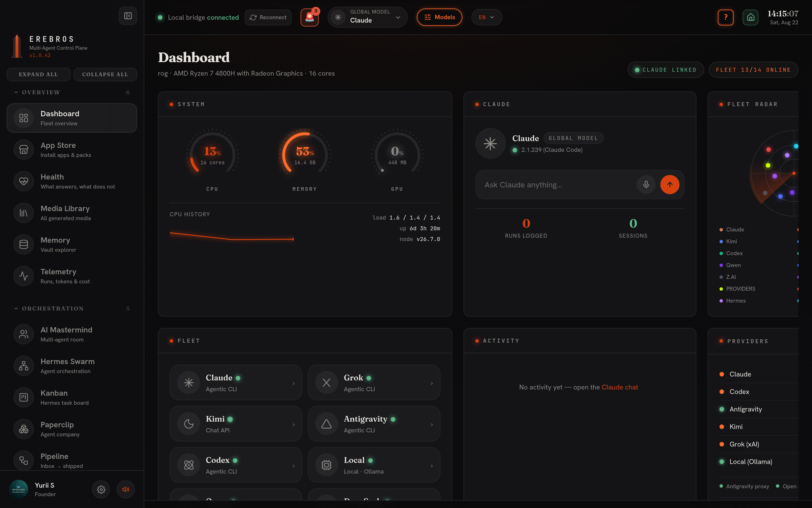Click Kimi moon icon in Fleet
The height and width of the screenshot is (508, 812).
pos(189,424)
